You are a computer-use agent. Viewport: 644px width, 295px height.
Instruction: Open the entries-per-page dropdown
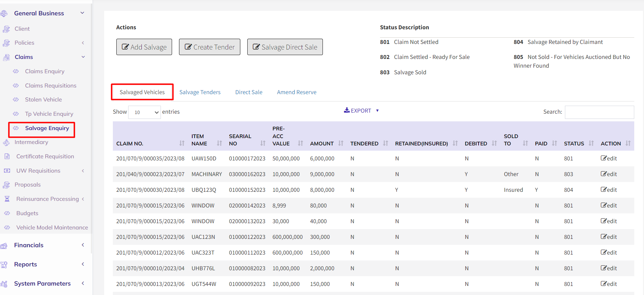pos(144,112)
